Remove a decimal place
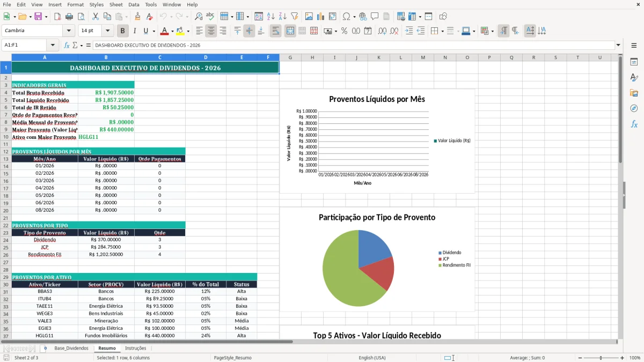The height and width of the screenshot is (362, 644). 394,31
